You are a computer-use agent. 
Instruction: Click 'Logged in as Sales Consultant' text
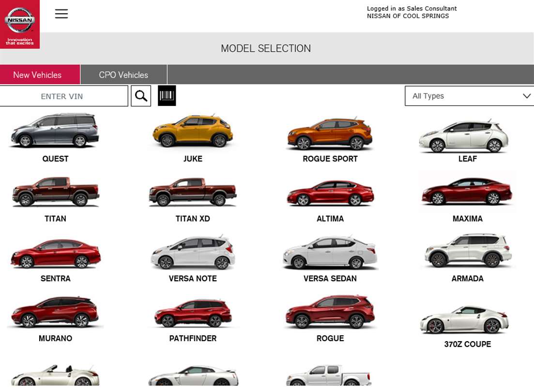pos(412,9)
